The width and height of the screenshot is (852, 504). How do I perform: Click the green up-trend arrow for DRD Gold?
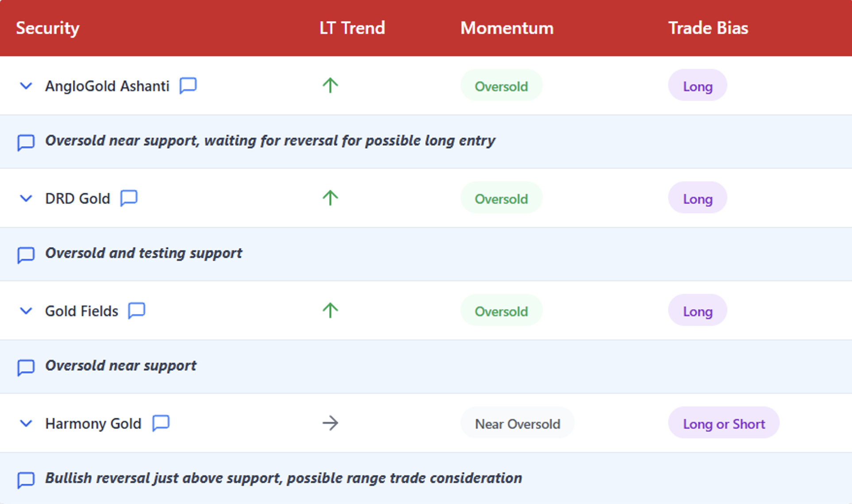pyautogui.click(x=330, y=198)
